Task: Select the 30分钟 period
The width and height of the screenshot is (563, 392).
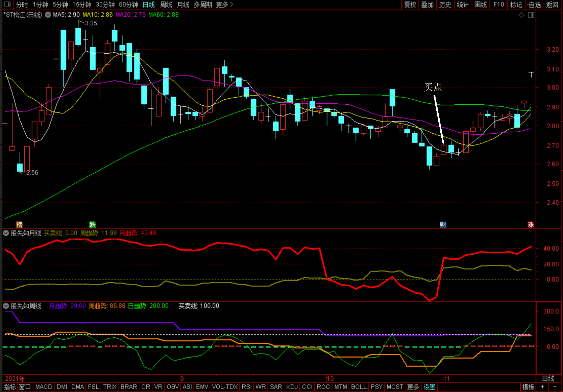Action: tap(105, 4)
